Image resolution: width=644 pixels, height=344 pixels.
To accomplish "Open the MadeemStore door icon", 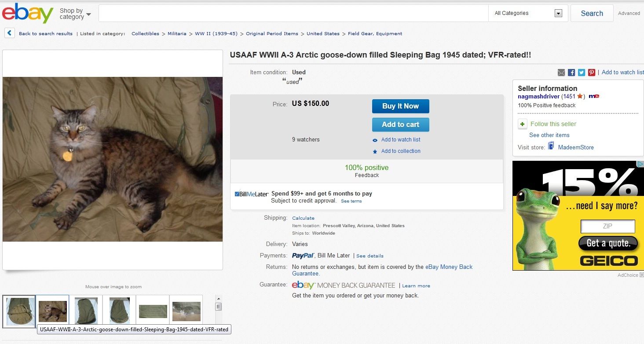I will coord(551,146).
